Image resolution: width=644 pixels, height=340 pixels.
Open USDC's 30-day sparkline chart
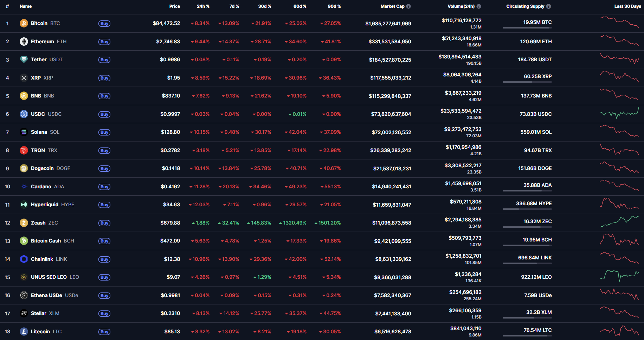coord(619,113)
